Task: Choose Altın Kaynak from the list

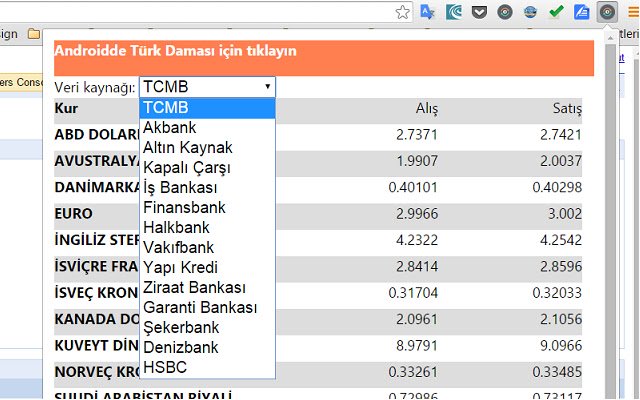Action: [x=207, y=148]
